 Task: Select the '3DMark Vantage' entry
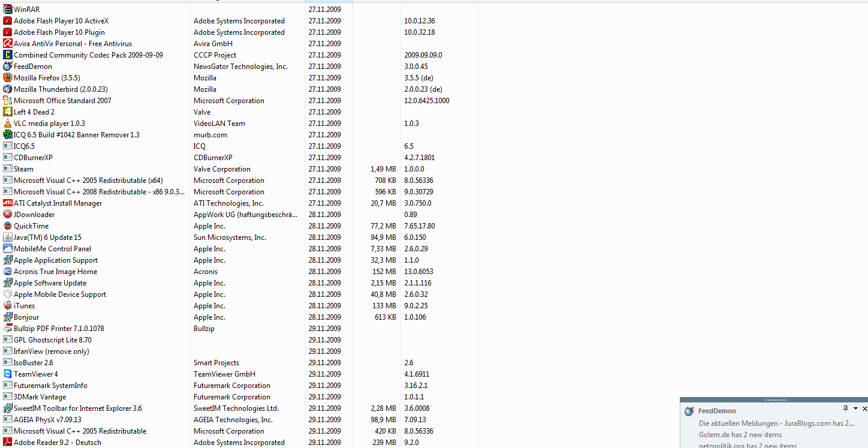pos(40,397)
